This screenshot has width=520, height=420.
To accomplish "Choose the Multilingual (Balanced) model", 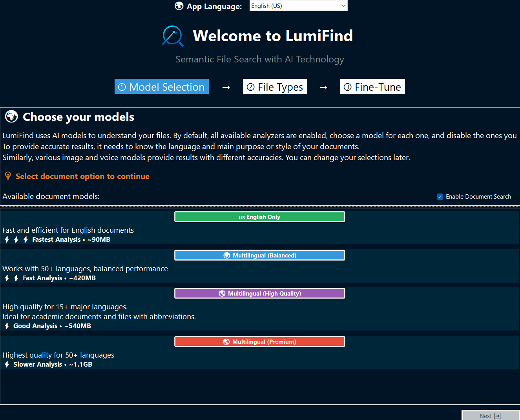I will click(x=260, y=255).
